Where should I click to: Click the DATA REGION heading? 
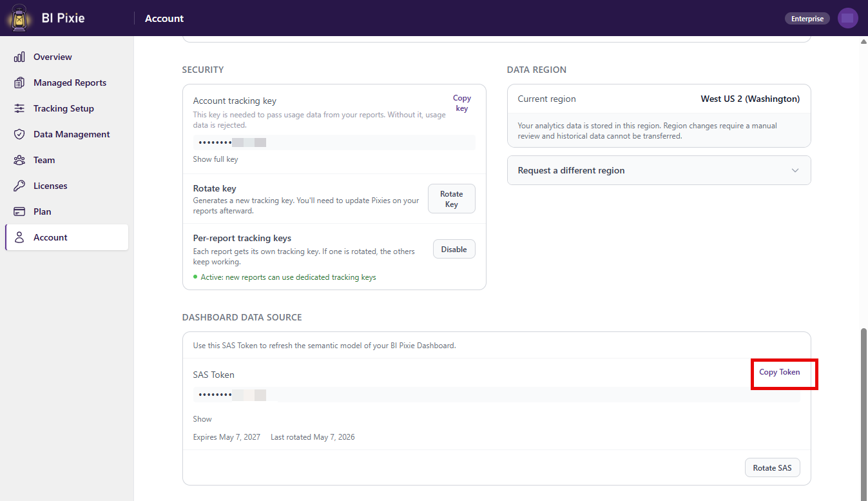click(537, 70)
